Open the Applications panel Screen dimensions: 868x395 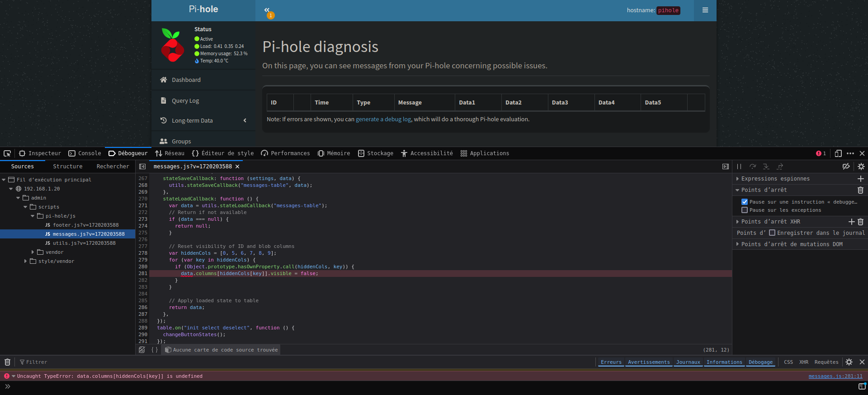[x=485, y=153]
